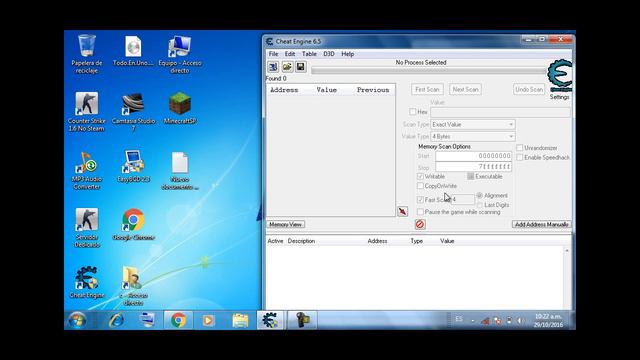640x360 pixels.
Task: Select the Cheat Engine desktop shortcut
Action: coord(87,282)
